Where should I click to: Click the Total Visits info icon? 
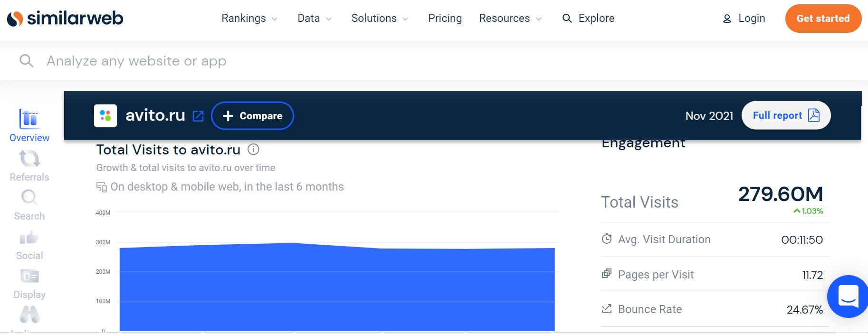[x=254, y=150]
